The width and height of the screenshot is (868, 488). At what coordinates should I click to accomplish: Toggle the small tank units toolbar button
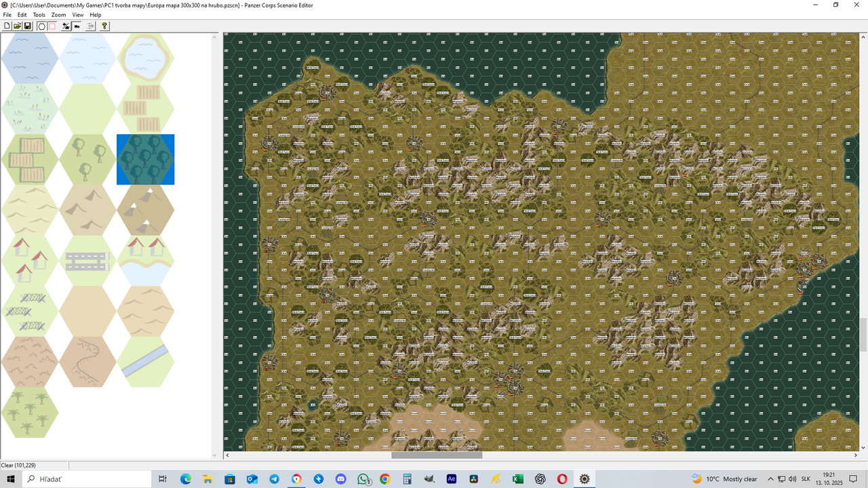pyautogui.click(x=77, y=26)
